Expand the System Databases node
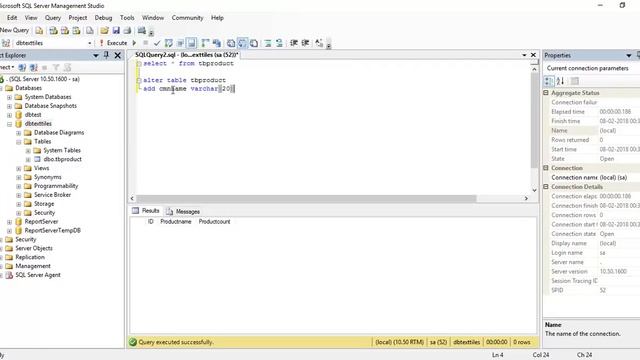640x360 pixels. (x=9, y=97)
